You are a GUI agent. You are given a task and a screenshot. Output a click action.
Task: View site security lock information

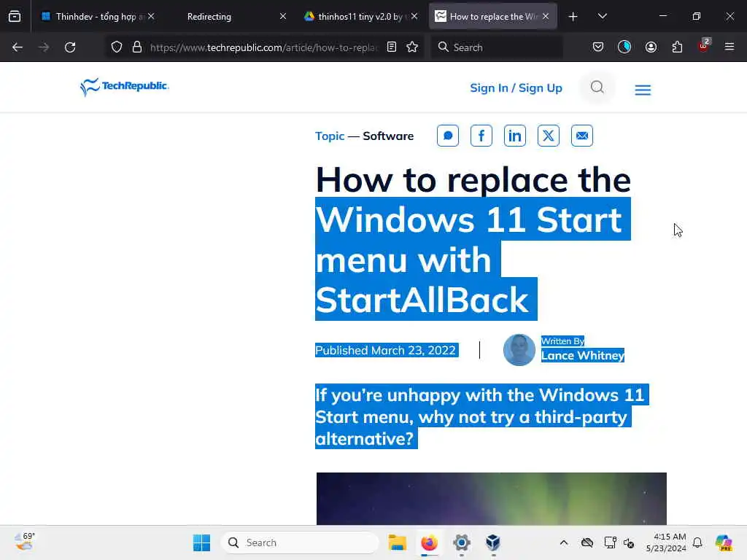pyautogui.click(x=137, y=47)
